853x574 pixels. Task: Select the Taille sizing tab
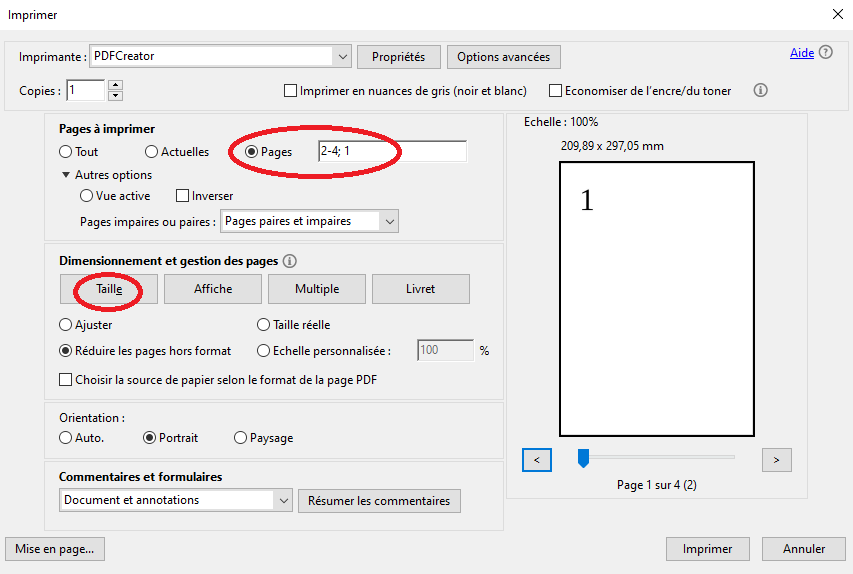109,289
